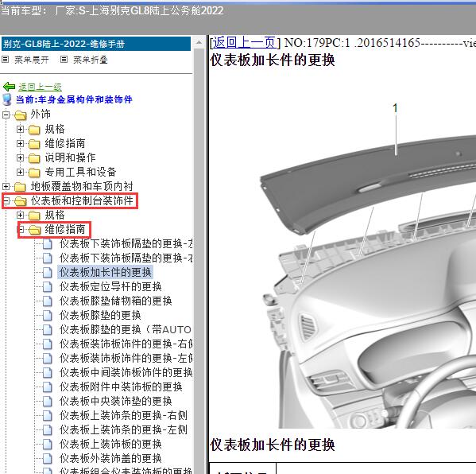Open 仪表板上装饰板的更换 item
Image resolution: width=476 pixels, height=474 pixels.
(x=110, y=444)
